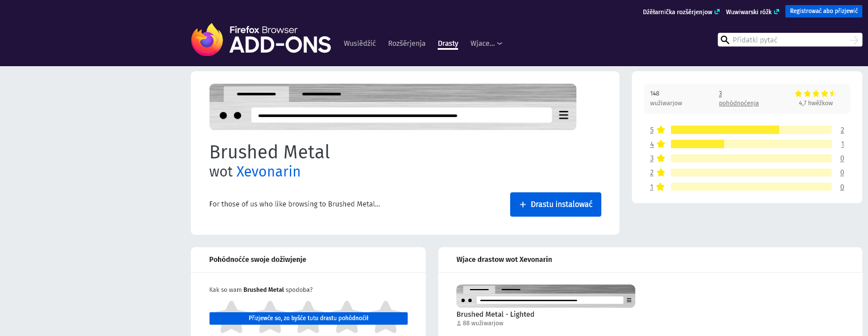Click the Přidatki pytać search field

coord(789,40)
